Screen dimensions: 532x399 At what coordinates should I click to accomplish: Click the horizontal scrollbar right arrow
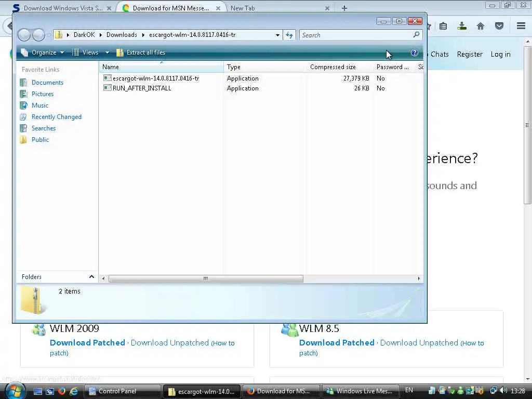point(419,278)
